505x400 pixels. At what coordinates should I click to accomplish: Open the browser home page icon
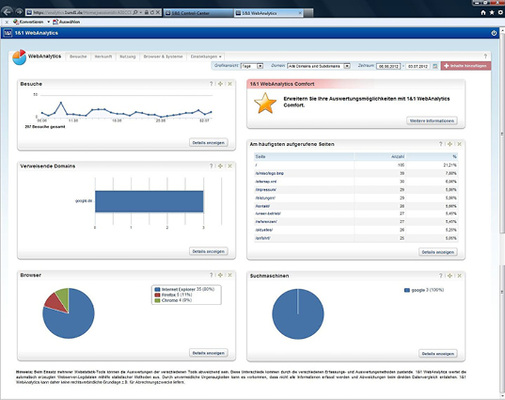483,12
